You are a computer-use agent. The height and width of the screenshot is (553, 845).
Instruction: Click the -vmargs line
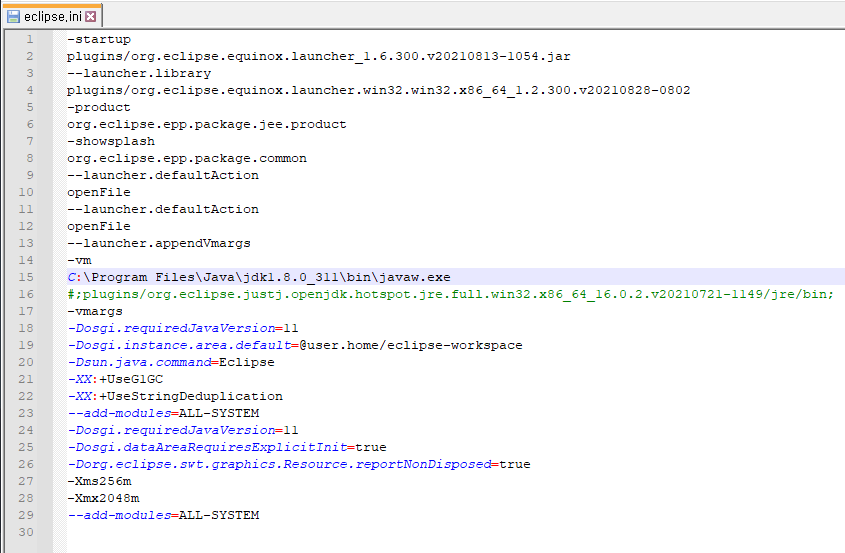click(x=95, y=311)
